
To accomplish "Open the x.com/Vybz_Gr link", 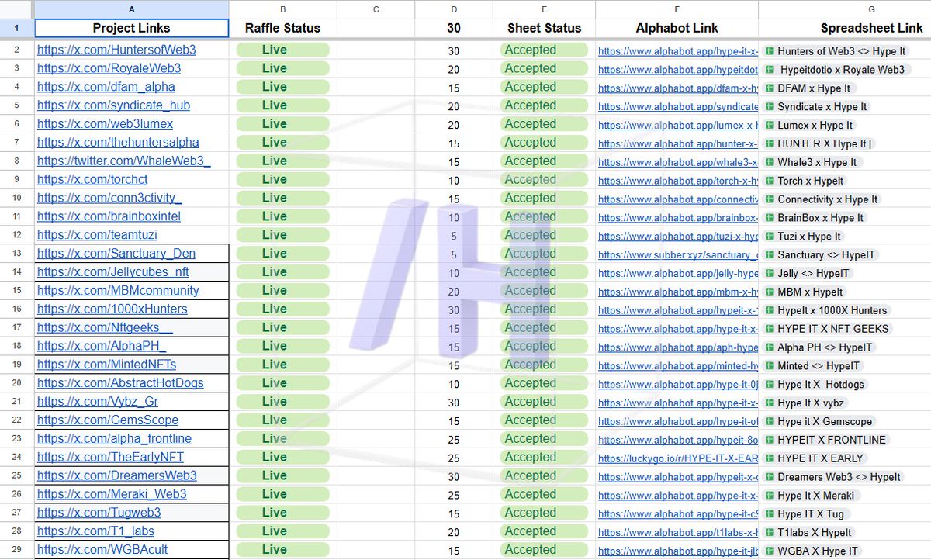I will (98, 402).
